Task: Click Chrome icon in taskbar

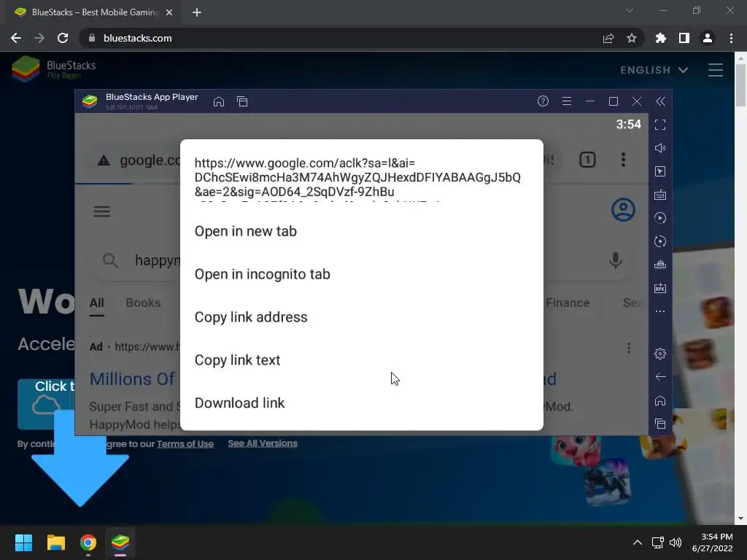Action: tap(88, 542)
